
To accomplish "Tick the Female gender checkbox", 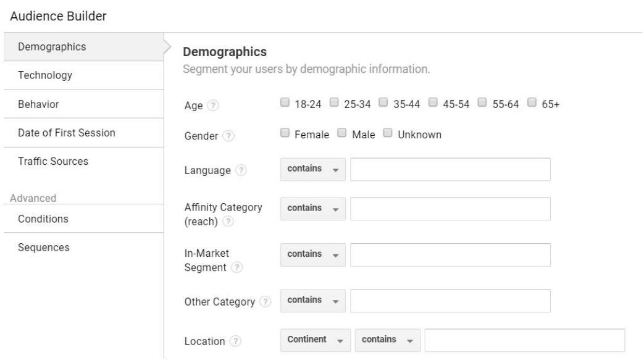I will point(285,133).
